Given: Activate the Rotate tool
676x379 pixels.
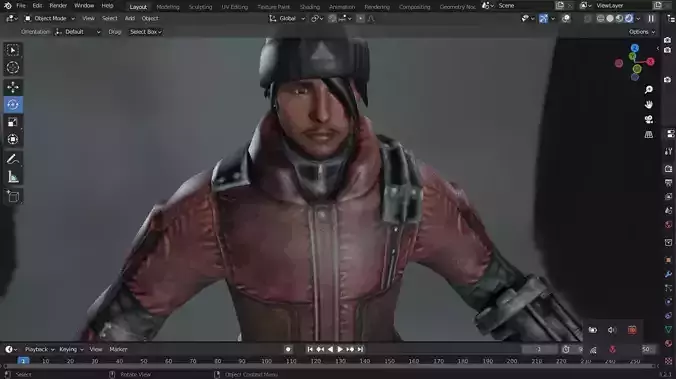Looking at the screenshot, I should (13, 104).
